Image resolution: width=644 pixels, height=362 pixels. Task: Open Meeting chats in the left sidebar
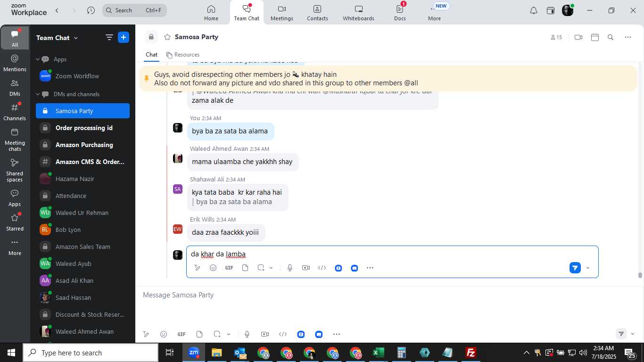pos(15,139)
